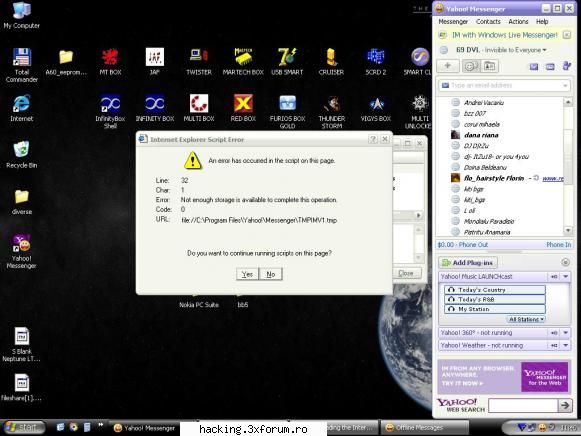Open Total Commander desktop icon
Image resolution: width=581 pixels, height=436 pixels.
(x=21, y=65)
